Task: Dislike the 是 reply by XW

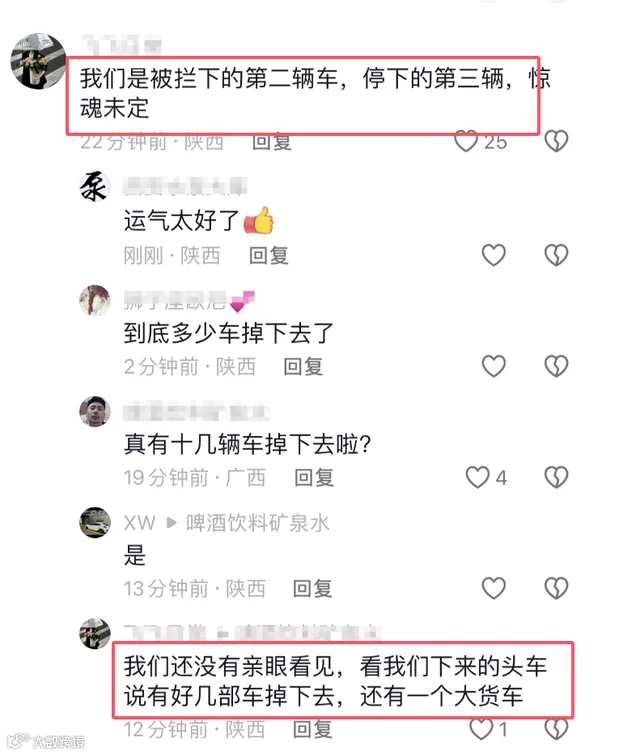Action: (x=556, y=588)
